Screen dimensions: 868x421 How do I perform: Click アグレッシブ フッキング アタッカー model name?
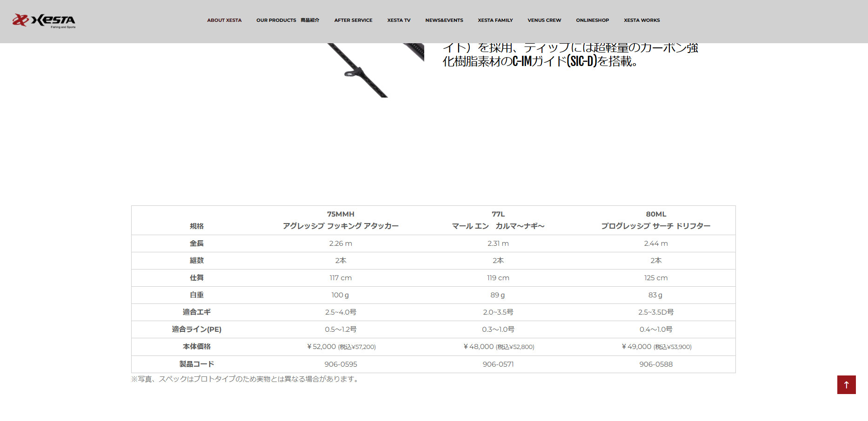click(x=341, y=226)
